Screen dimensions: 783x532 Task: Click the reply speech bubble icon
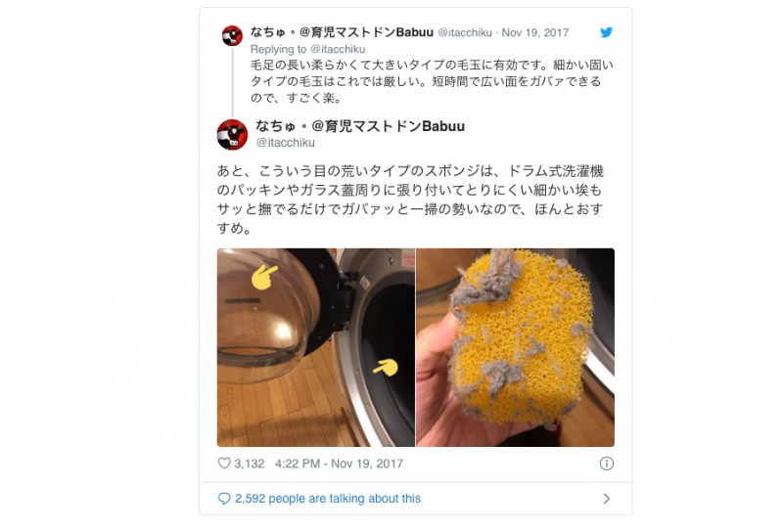[224, 498]
